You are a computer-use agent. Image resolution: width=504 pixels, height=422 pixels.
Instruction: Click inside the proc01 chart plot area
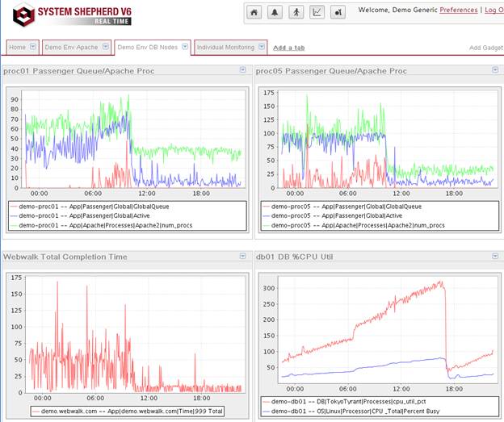135,139
